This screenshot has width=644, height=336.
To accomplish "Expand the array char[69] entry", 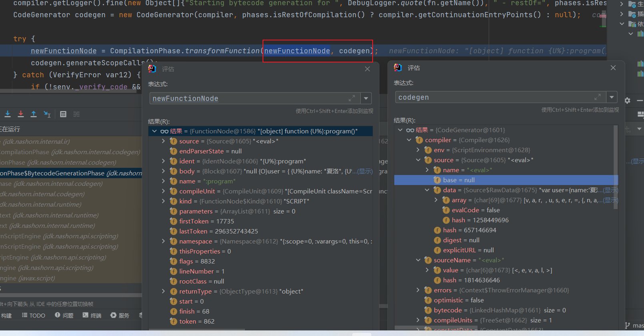I will coord(436,200).
